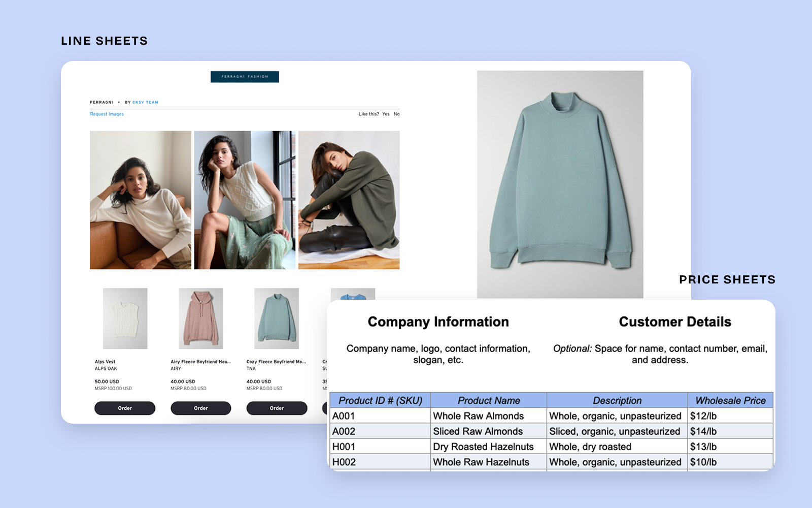Screen dimensions: 812x508
Task: Click '$13/lb' price cell
Action: point(730,447)
